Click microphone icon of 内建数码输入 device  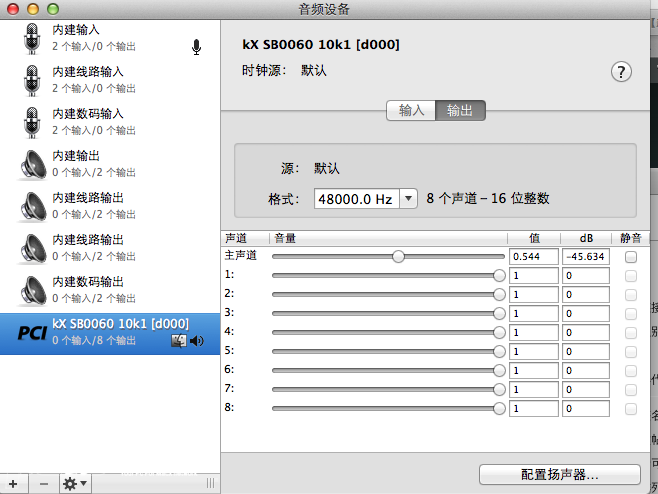pos(32,123)
